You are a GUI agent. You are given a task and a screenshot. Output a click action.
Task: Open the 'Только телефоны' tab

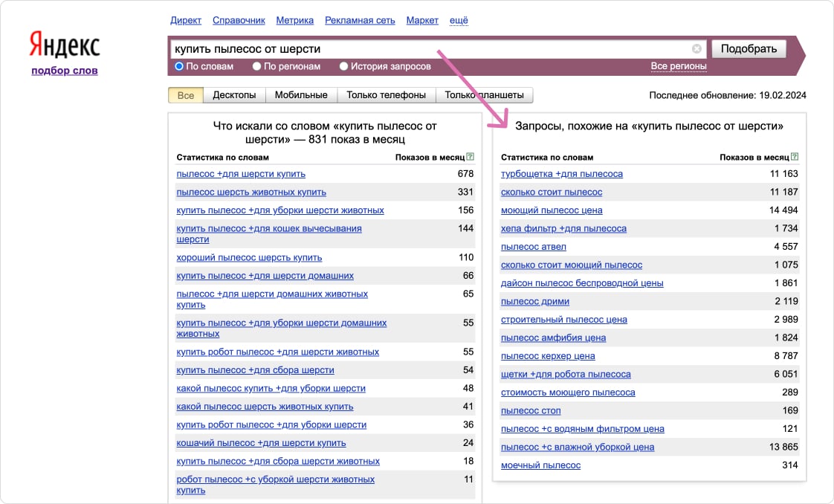point(386,95)
